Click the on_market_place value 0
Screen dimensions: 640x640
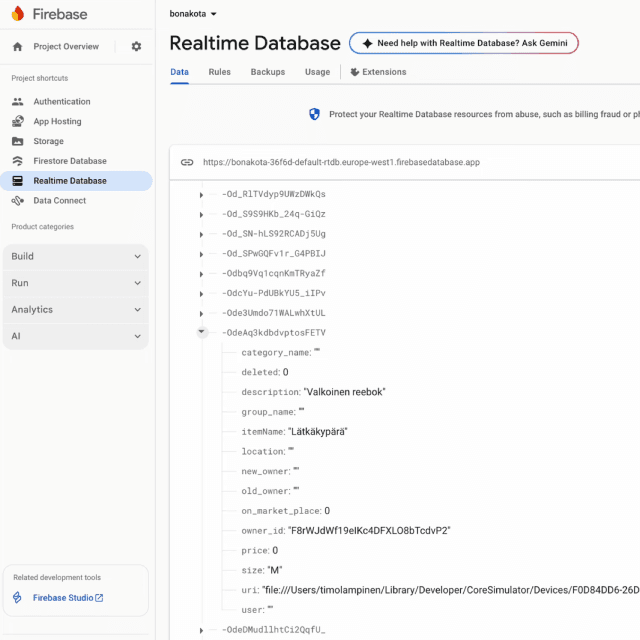pos(327,511)
